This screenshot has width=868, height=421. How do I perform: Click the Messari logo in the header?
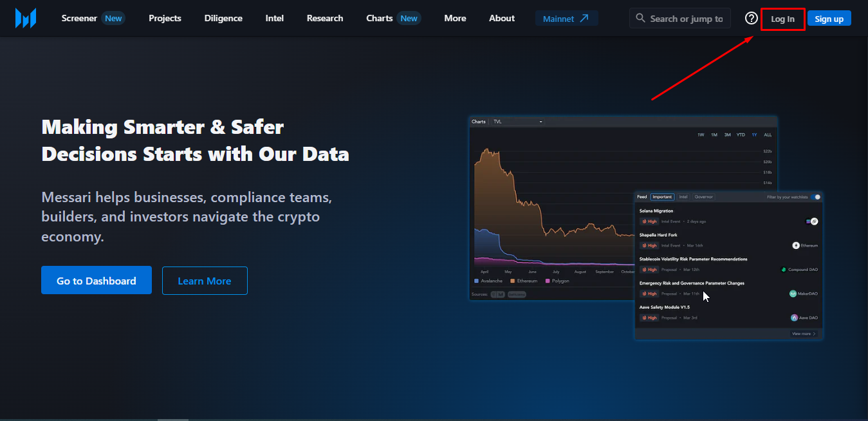(x=26, y=18)
